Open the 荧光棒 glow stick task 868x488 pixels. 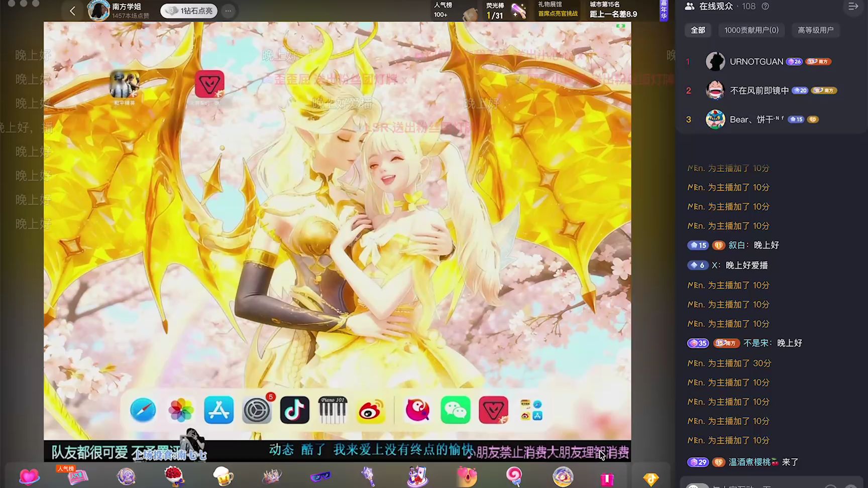505,11
